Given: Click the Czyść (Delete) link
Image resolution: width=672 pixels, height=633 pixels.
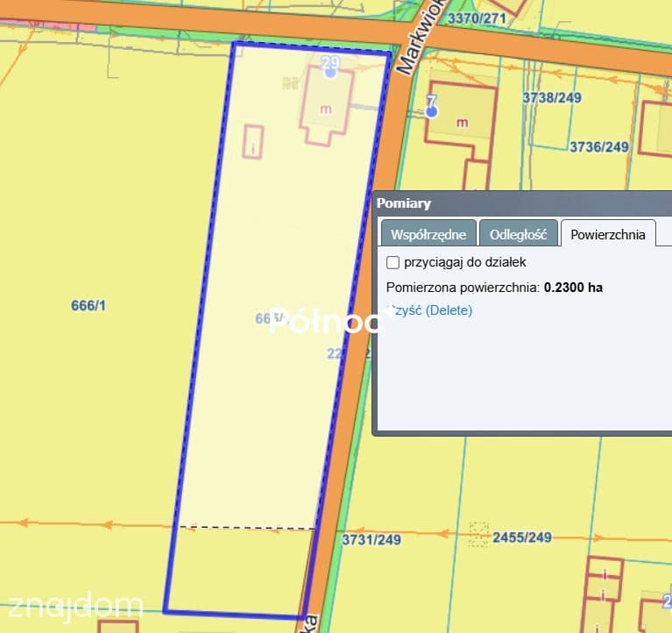Looking at the screenshot, I should tap(430, 310).
